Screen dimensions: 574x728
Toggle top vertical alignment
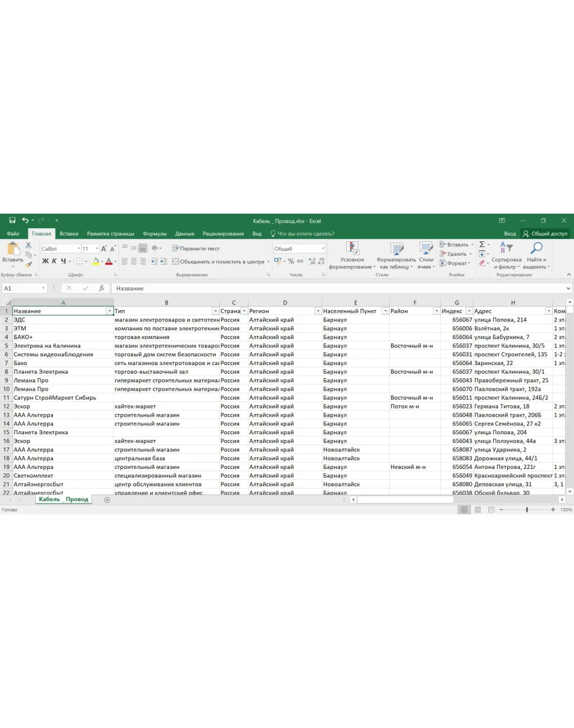(124, 248)
